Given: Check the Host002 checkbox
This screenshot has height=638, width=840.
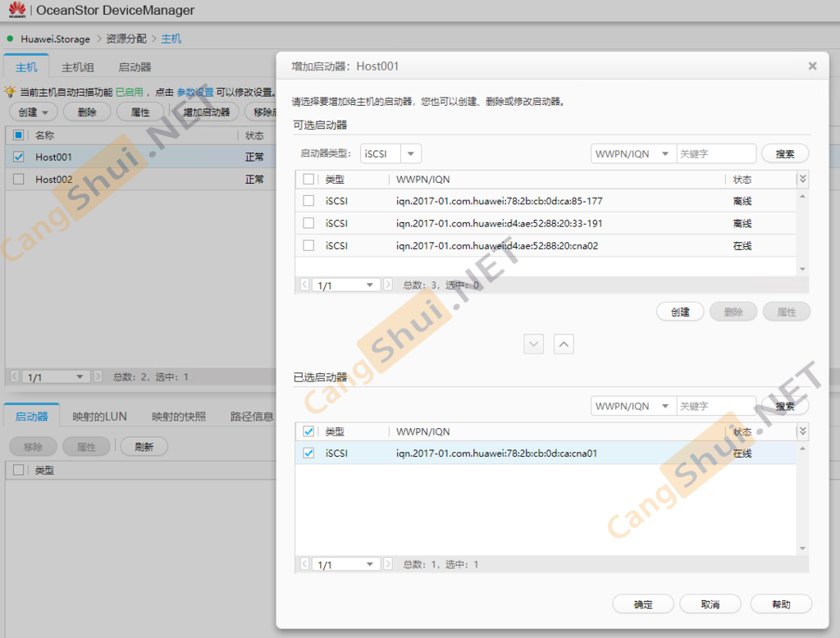Looking at the screenshot, I should [18, 179].
